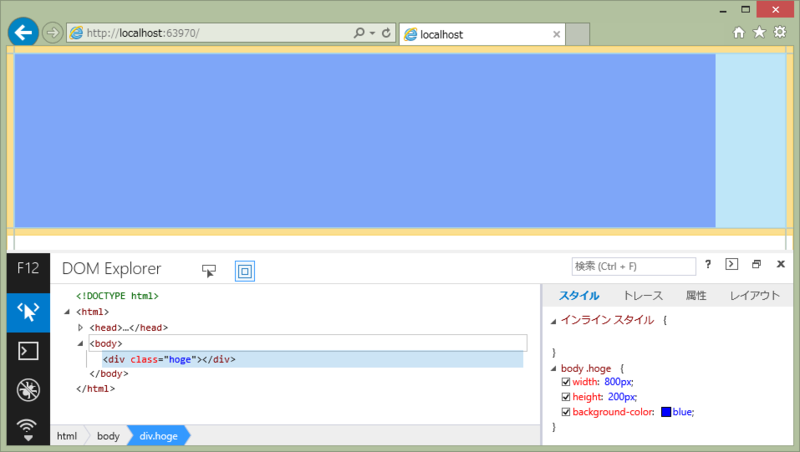Switch to the レイアウト tab

click(755, 296)
